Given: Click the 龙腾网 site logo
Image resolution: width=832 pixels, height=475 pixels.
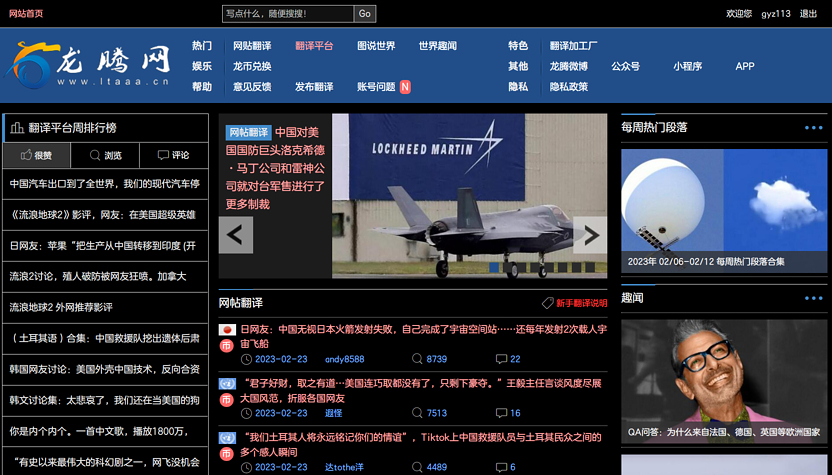Looking at the screenshot, I should point(88,65).
